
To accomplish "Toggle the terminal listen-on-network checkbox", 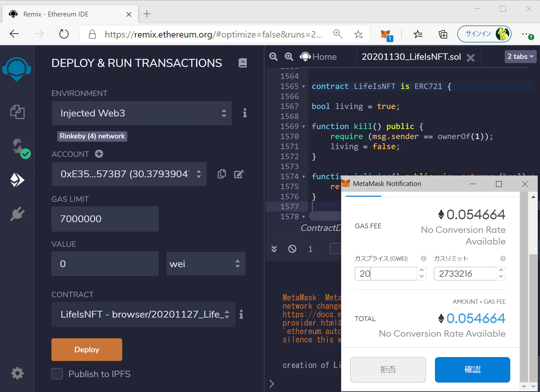I will click(335, 249).
